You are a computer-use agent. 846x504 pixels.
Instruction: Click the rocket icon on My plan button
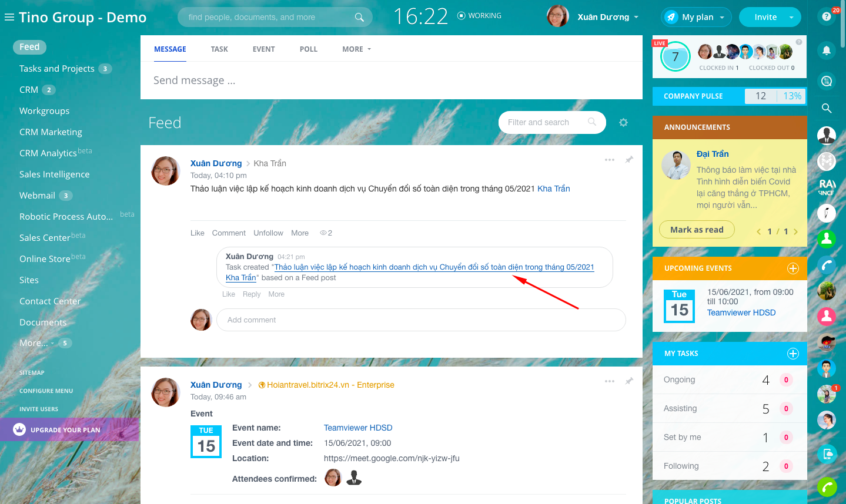(x=671, y=17)
